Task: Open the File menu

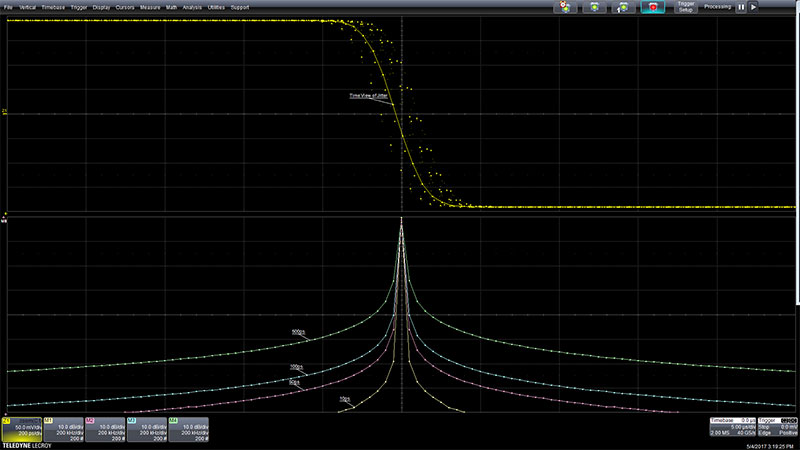Action: coord(8,6)
